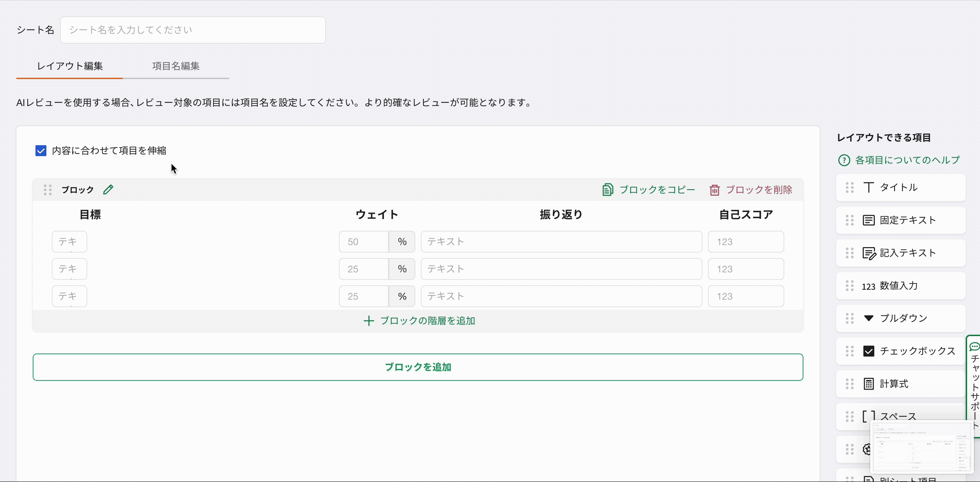Click the copy block document icon
The width and height of the screenshot is (980, 482).
click(608, 190)
